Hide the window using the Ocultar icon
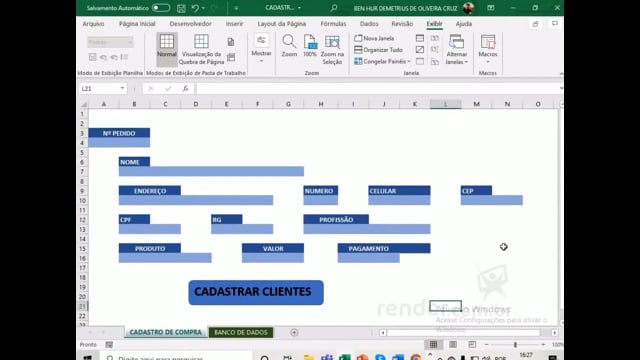 pos(420,50)
